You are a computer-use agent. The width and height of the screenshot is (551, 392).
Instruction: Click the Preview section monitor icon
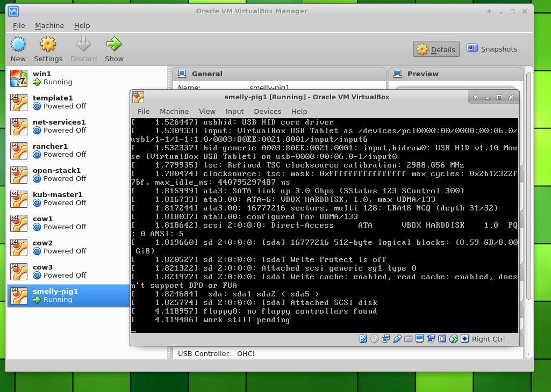[397, 74]
